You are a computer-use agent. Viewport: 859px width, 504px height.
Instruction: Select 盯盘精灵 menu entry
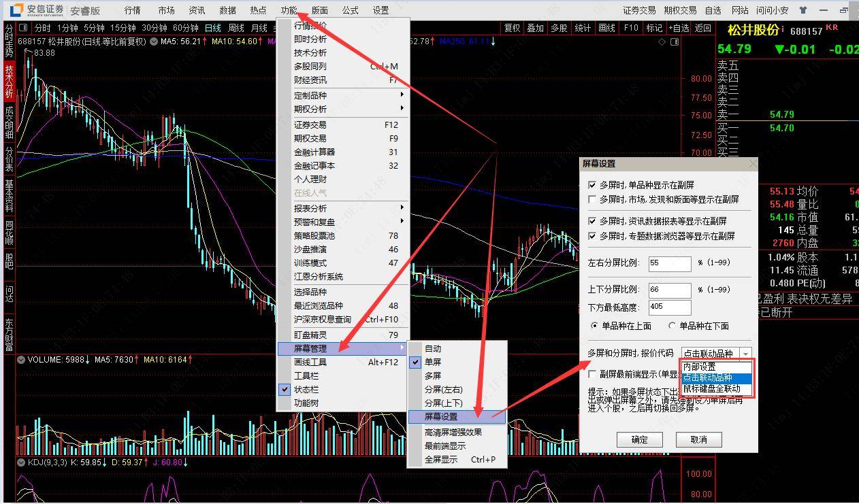coord(342,335)
